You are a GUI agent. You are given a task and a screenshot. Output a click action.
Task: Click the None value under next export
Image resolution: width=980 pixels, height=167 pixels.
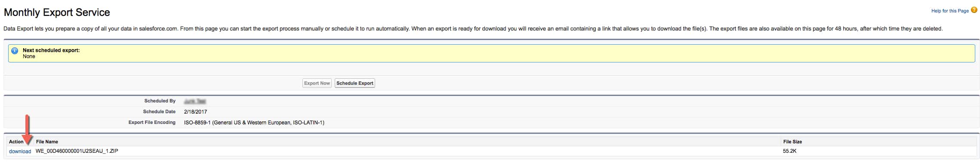(x=29, y=56)
